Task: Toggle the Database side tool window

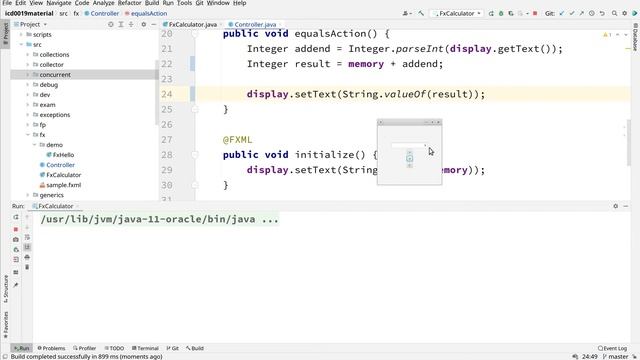Action: point(636,37)
